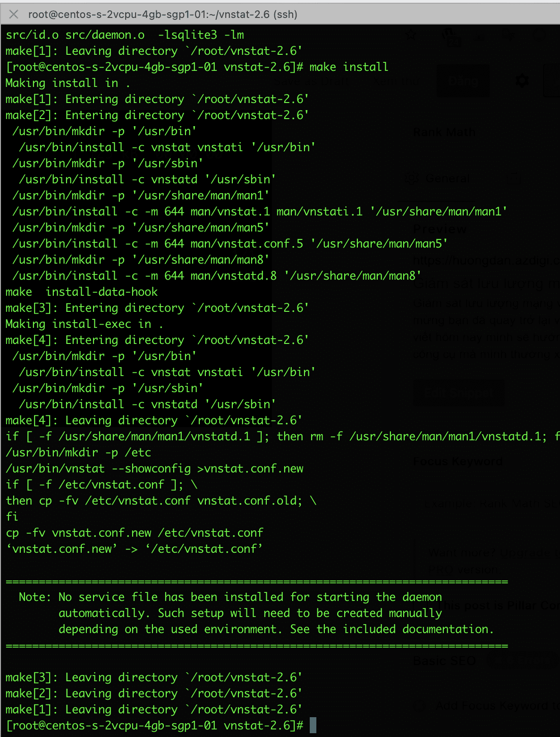Click the Focus Keyword input field
This screenshot has height=737, width=560.
coord(486,504)
